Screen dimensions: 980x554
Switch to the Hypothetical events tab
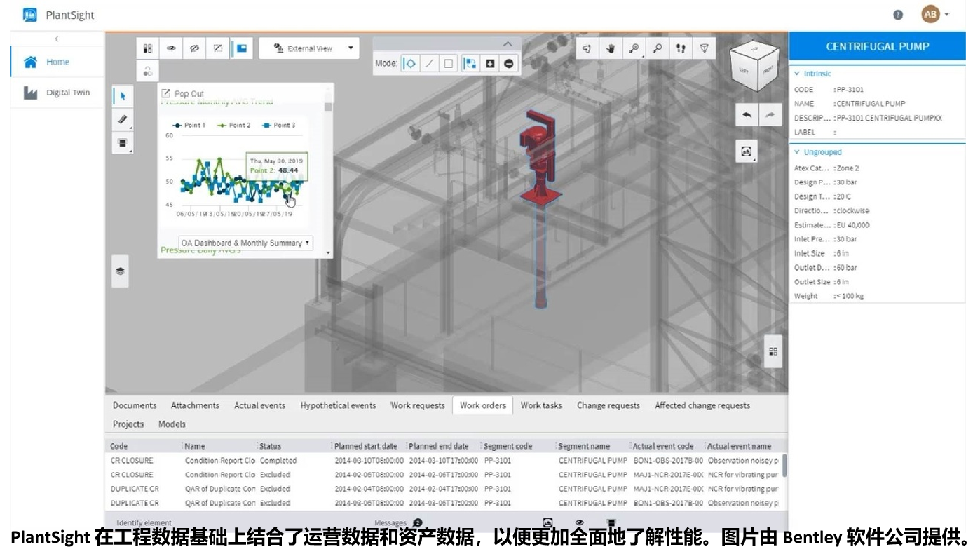[x=338, y=405]
